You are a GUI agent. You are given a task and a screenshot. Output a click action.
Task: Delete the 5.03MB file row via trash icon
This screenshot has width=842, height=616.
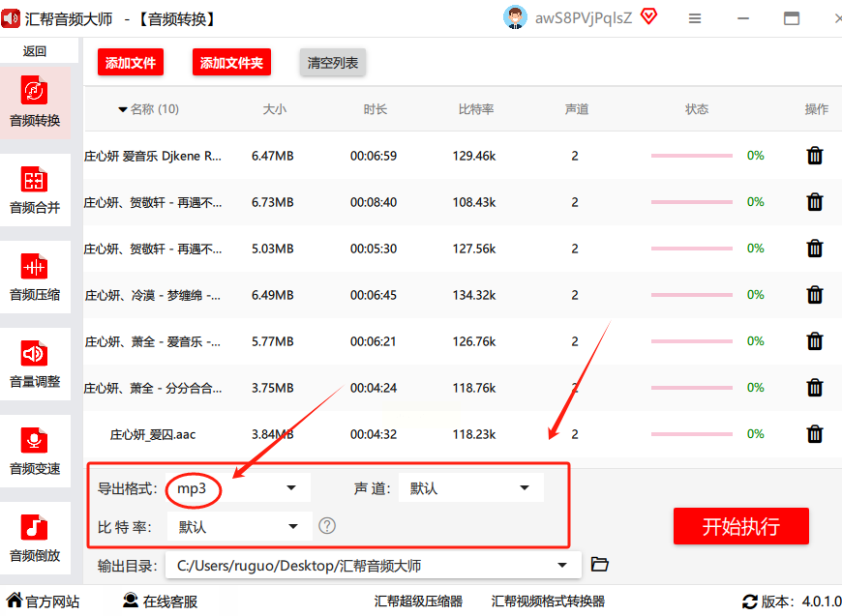click(x=815, y=249)
